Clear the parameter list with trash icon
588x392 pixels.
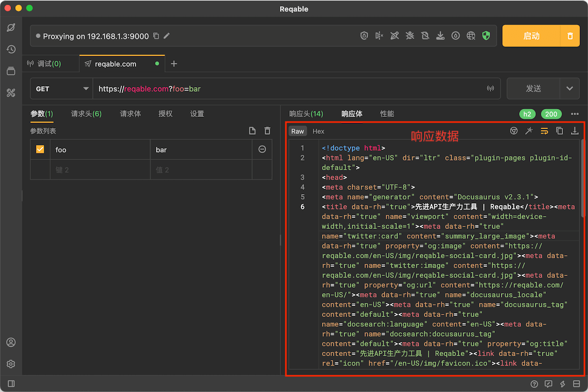click(x=267, y=131)
